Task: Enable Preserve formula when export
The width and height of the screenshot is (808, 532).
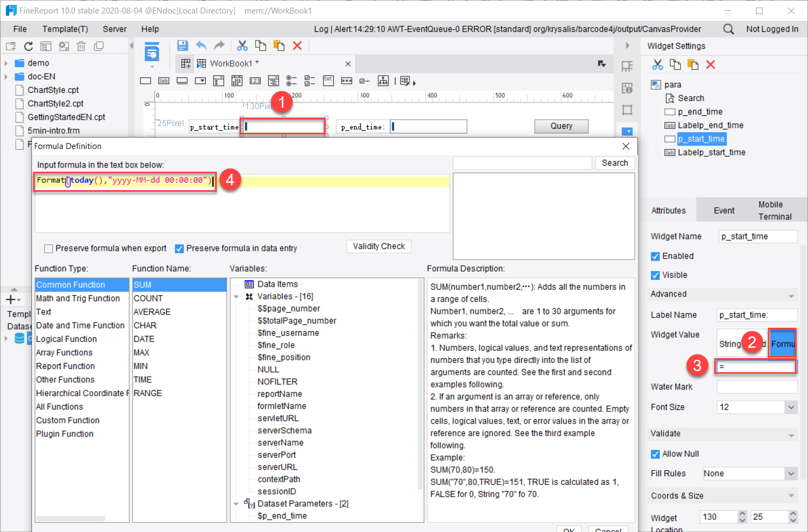Action: pyautogui.click(x=49, y=248)
